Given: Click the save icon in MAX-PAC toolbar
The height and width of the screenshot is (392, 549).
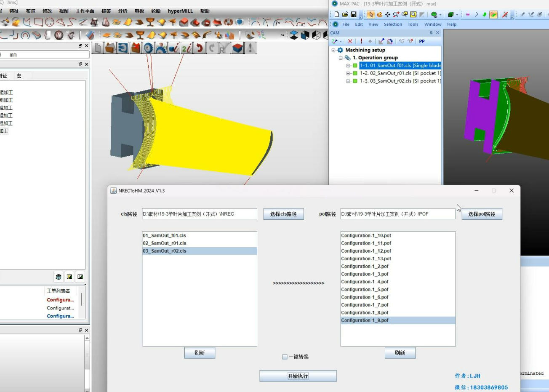Looking at the screenshot, I should coord(354,15).
